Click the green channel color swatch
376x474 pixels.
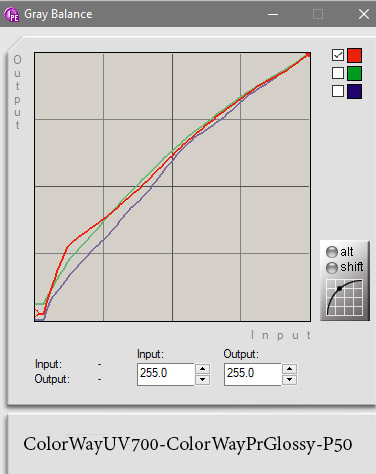[354, 73]
